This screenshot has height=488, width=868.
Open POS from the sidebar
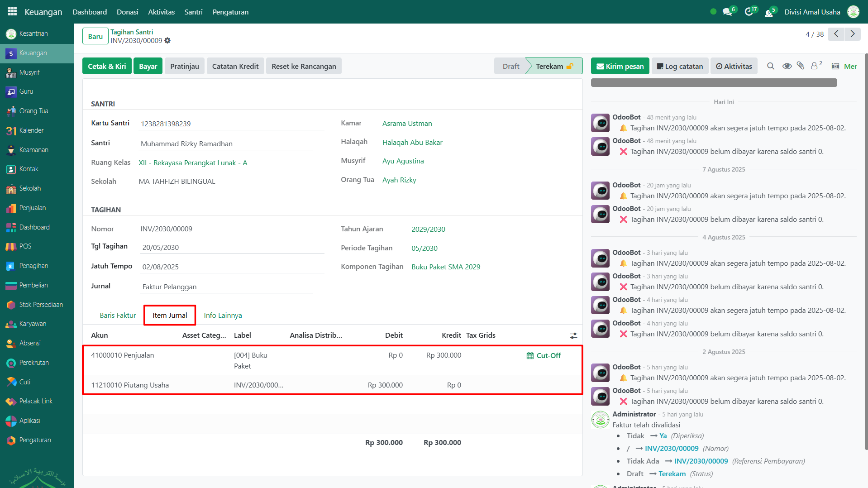[x=25, y=246]
